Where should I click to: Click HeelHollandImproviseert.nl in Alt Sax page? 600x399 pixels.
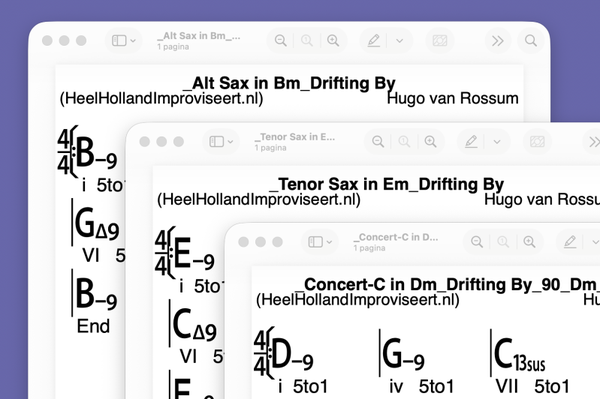coord(161,98)
